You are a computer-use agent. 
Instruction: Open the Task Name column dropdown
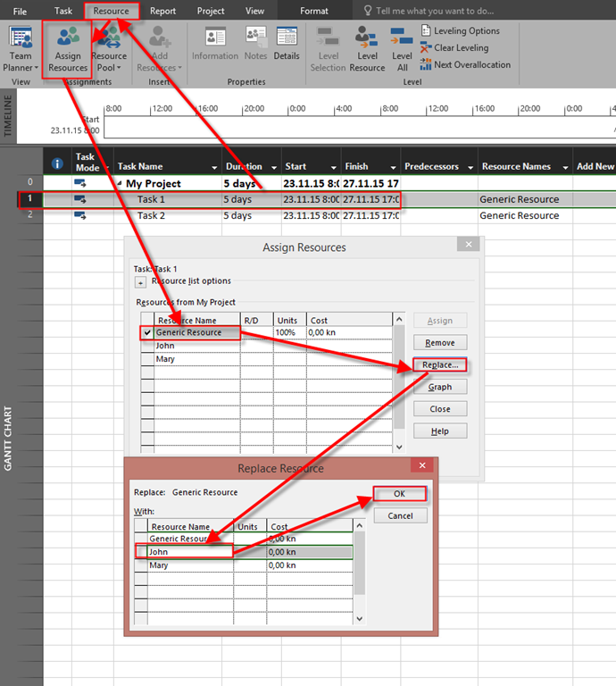coord(214,167)
